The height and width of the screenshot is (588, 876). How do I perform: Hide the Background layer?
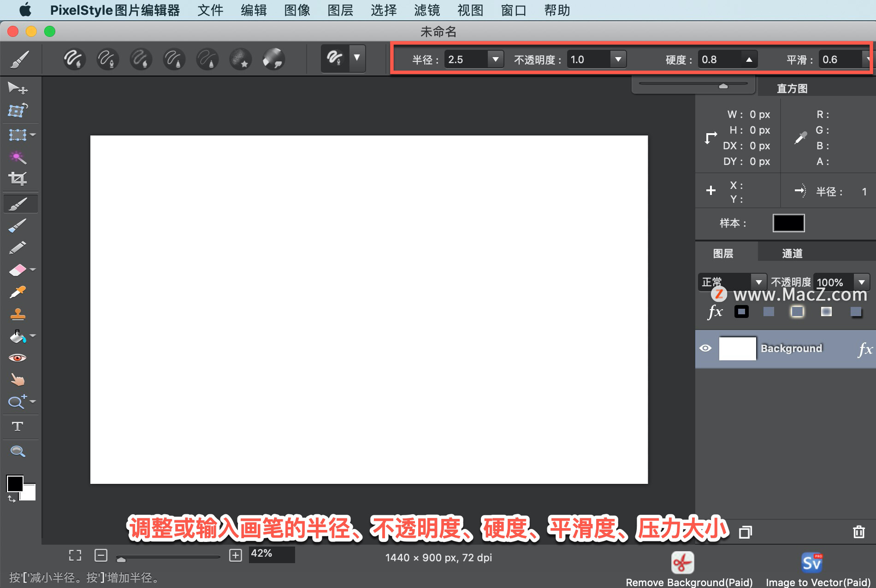(x=706, y=348)
